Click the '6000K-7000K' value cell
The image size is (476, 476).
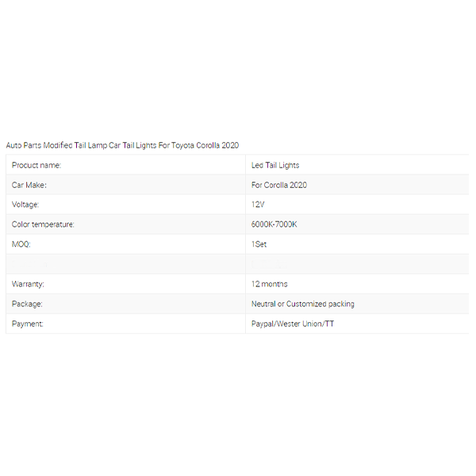pos(274,225)
